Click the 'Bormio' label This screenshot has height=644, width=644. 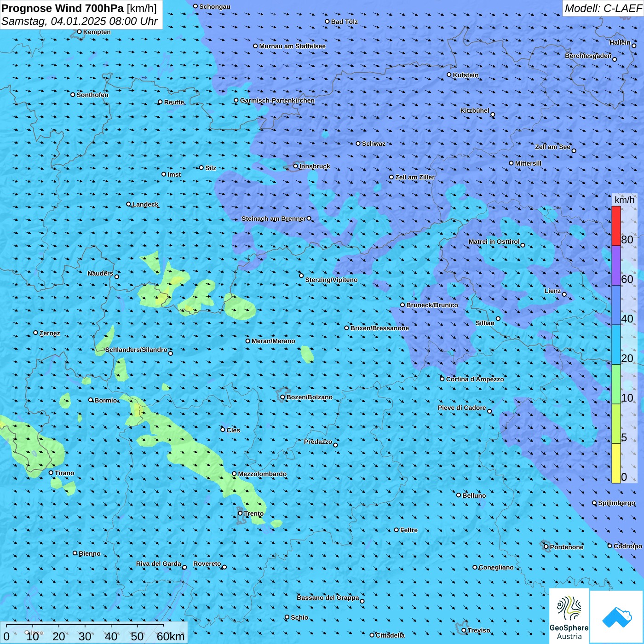point(105,400)
